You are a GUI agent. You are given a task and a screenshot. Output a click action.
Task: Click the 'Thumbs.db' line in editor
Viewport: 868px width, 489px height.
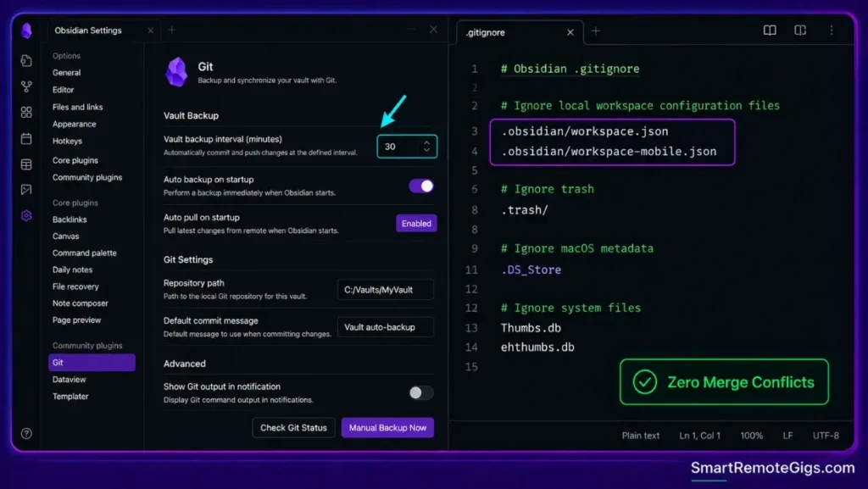pos(531,328)
